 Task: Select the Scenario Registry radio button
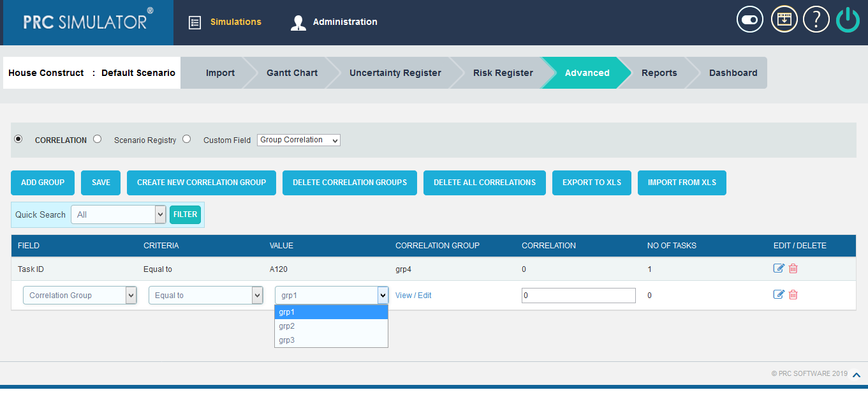(x=96, y=139)
